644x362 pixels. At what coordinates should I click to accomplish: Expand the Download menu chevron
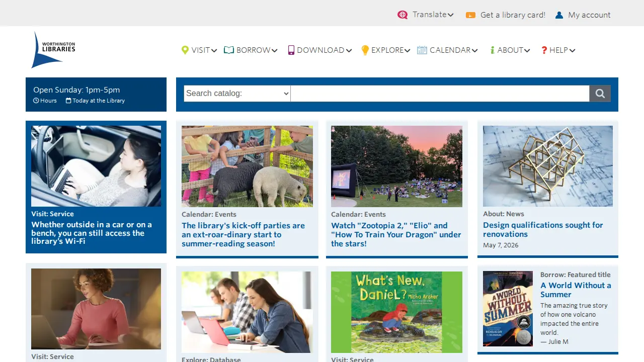tap(349, 50)
